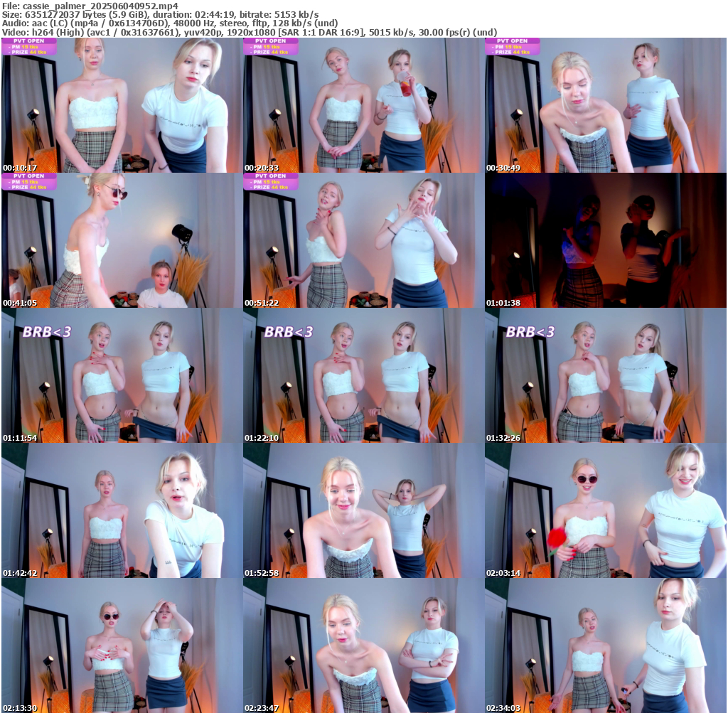This screenshot has width=728, height=713.
Task: Open the thumbnail stamped 01:52:58
Action: pyautogui.click(x=363, y=510)
